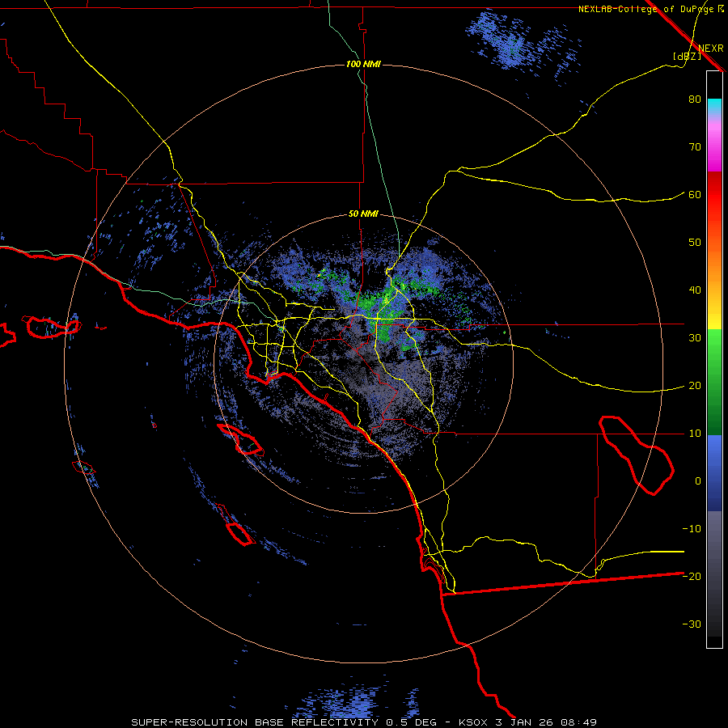Viewport: 728px width, 728px height.
Task: Click the "20" value on the dBZ scale
Action: tap(695, 386)
